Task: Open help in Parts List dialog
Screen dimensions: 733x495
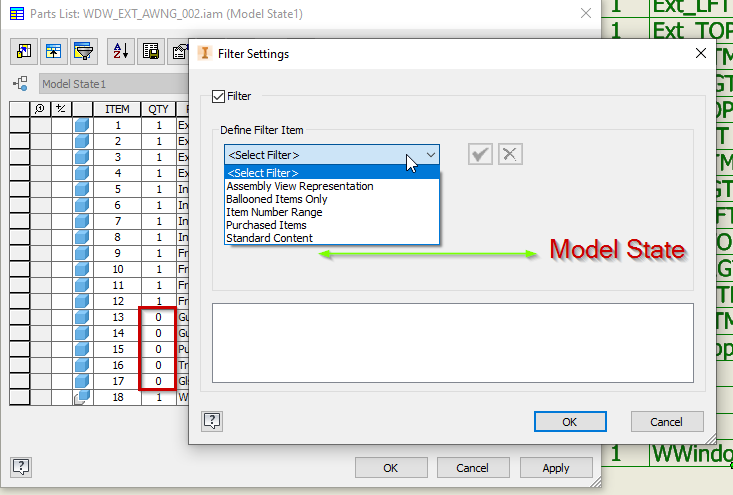Action: [21, 467]
